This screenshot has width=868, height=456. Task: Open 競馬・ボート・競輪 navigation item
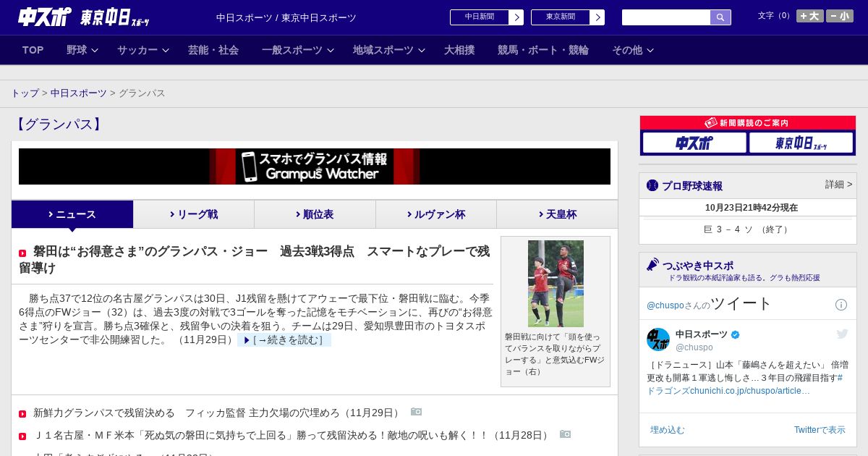click(543, 50)
